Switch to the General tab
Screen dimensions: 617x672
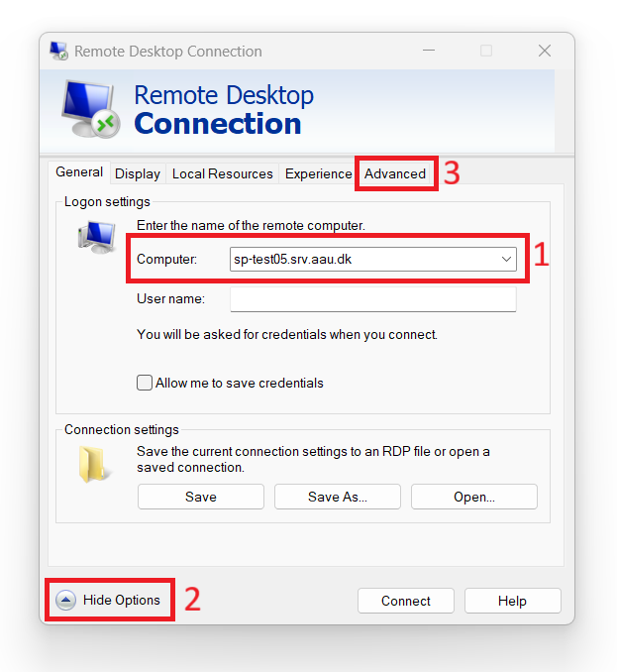coord(79,172)
